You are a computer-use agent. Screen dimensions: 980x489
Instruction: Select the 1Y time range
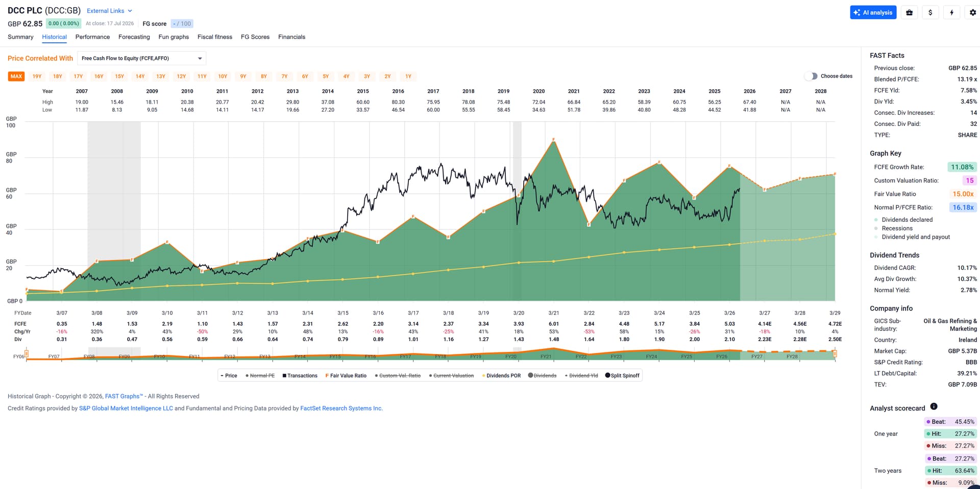pos(408,76)
